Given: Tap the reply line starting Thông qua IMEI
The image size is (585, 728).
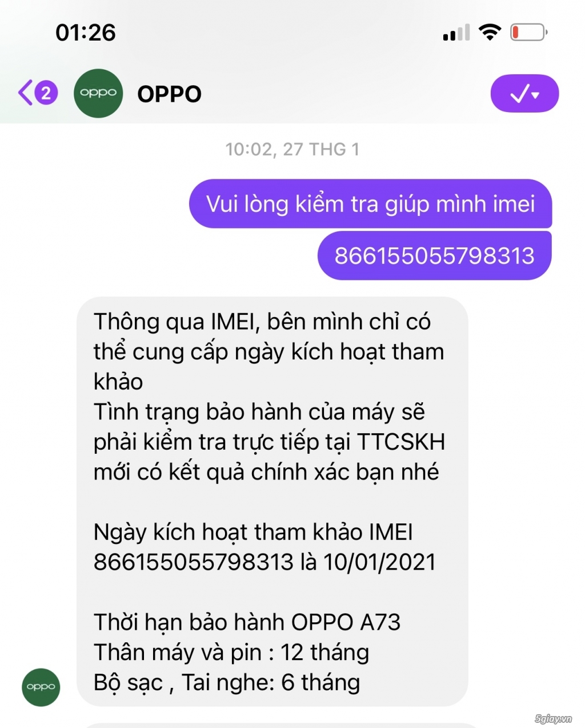Looking at the screenshot, I should click(262, 322).
